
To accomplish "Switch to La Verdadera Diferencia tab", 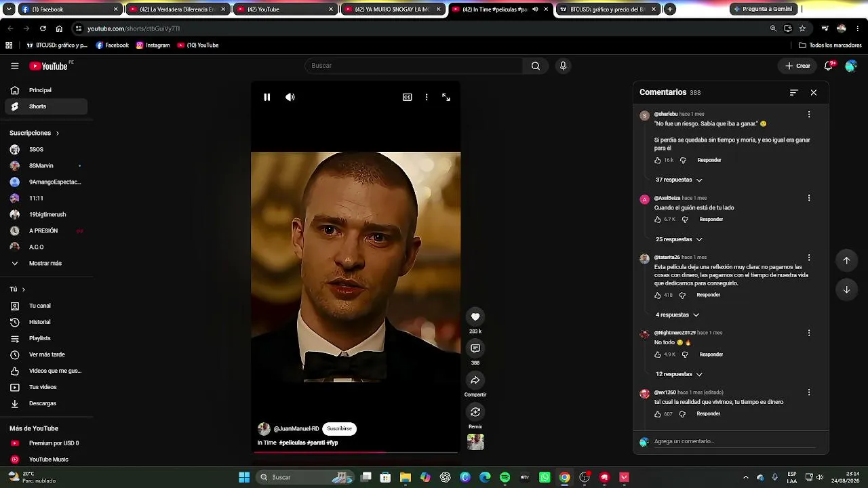I will tap(176, 9).
